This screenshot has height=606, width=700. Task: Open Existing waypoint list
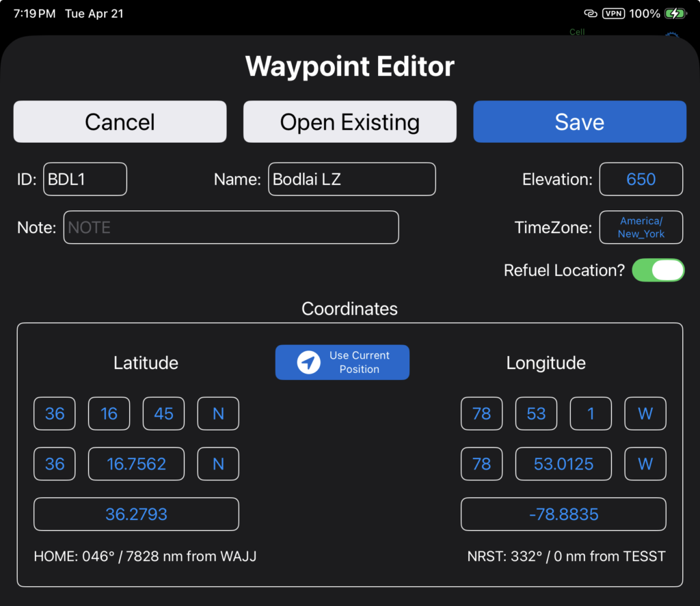coord(349,122)
